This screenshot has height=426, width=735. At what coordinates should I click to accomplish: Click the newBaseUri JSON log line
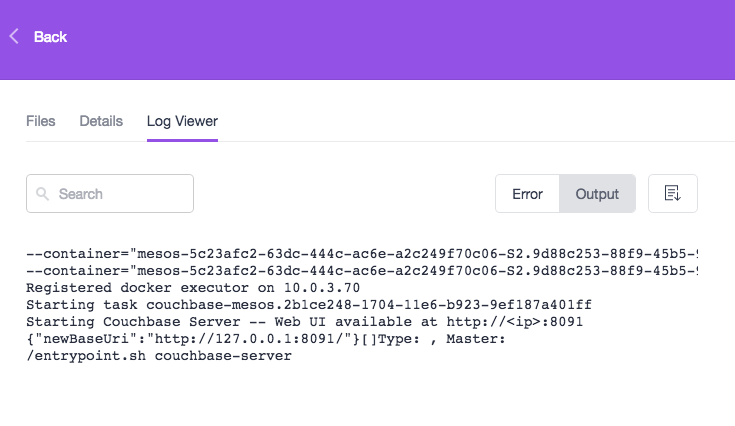point(266,339)
